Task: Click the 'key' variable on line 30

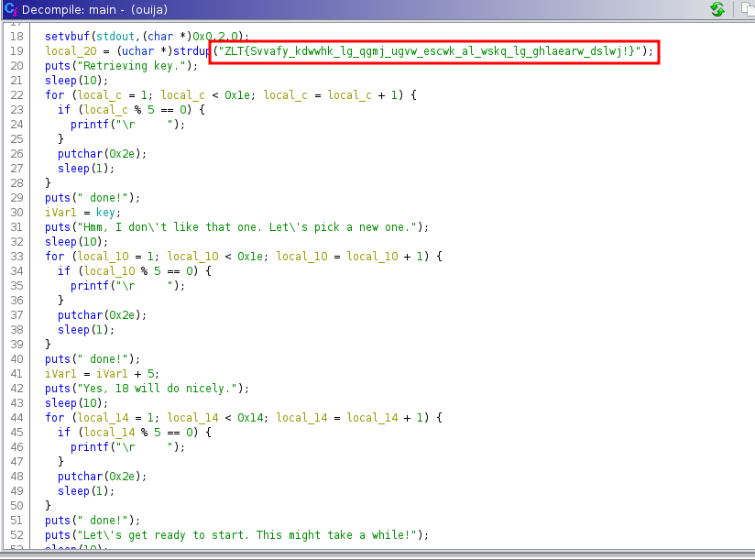Action: (108, 212)
